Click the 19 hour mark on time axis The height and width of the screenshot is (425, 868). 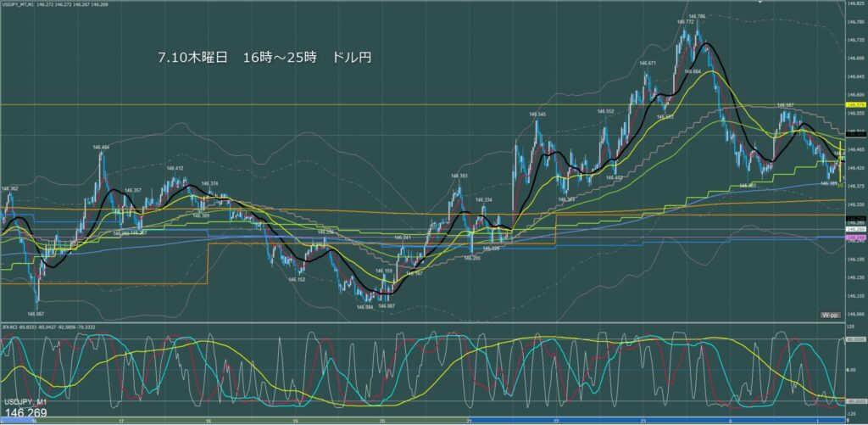pos(296,421)
